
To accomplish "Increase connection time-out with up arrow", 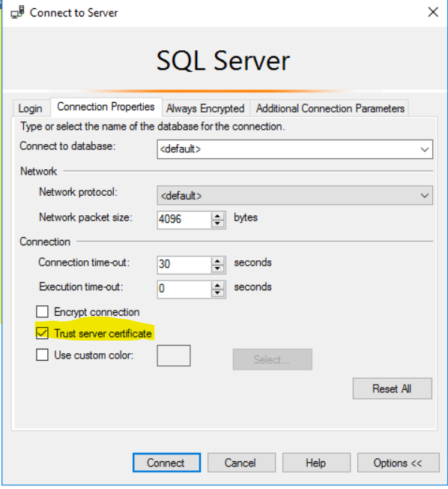I will pos(217,261).
